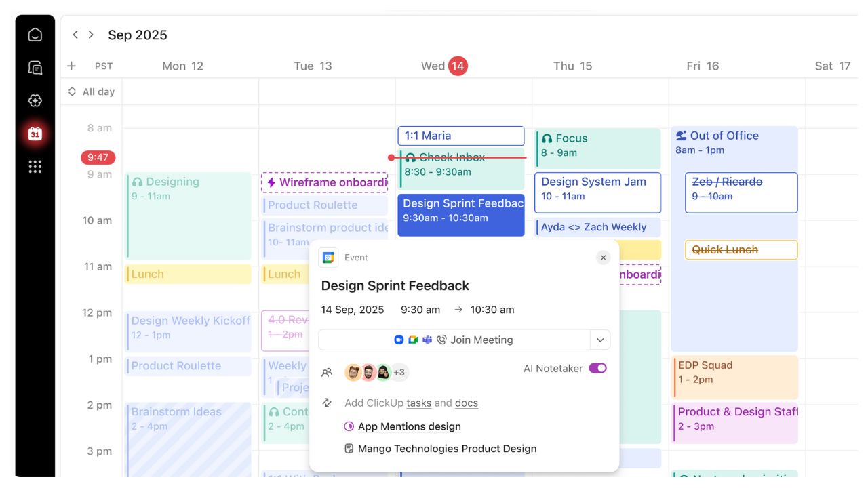The image size is (868, 488).
Task: Select the Calendar 31 icon in the sidebar
Action: click(x=34, y=134)
